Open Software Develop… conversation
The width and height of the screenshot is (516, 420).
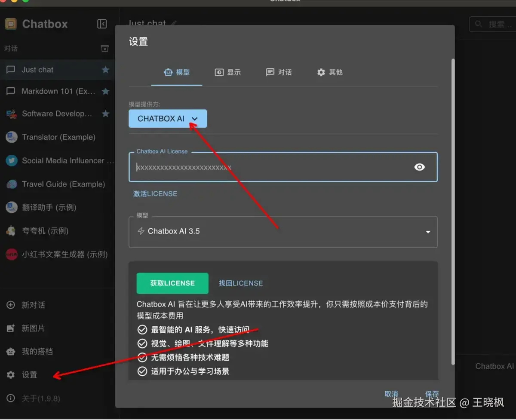click(x=57, y=114)
